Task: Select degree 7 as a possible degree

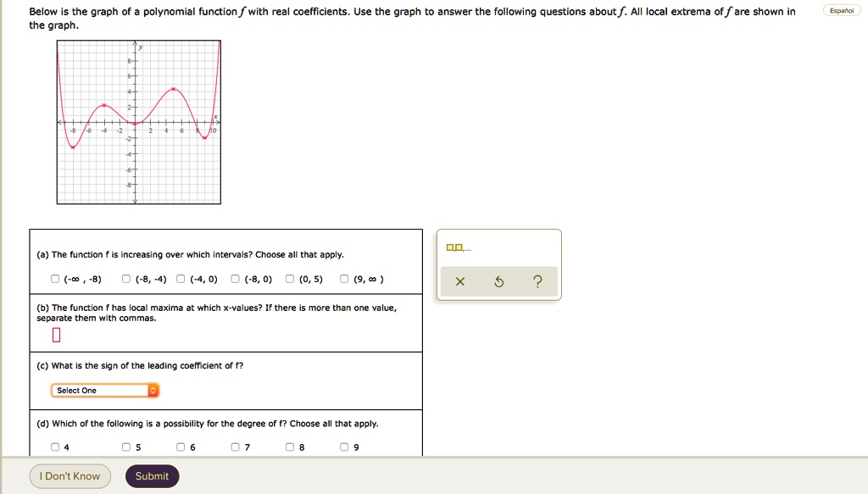Action: pyautogui.click(x=235, y=447)
